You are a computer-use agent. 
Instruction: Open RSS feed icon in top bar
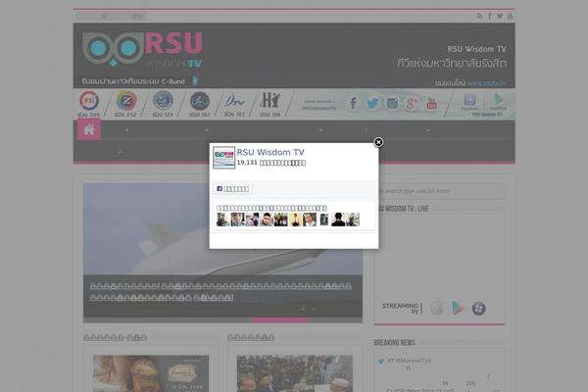click(x=479, y=16)
